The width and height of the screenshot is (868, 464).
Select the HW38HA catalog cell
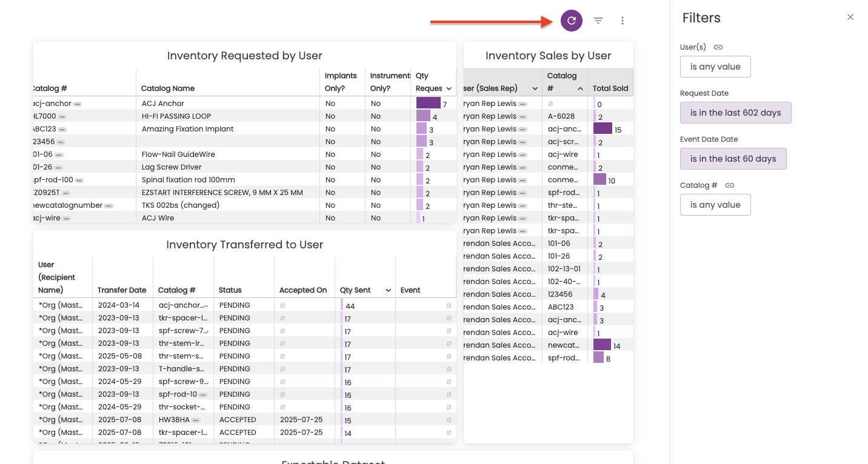174,420
